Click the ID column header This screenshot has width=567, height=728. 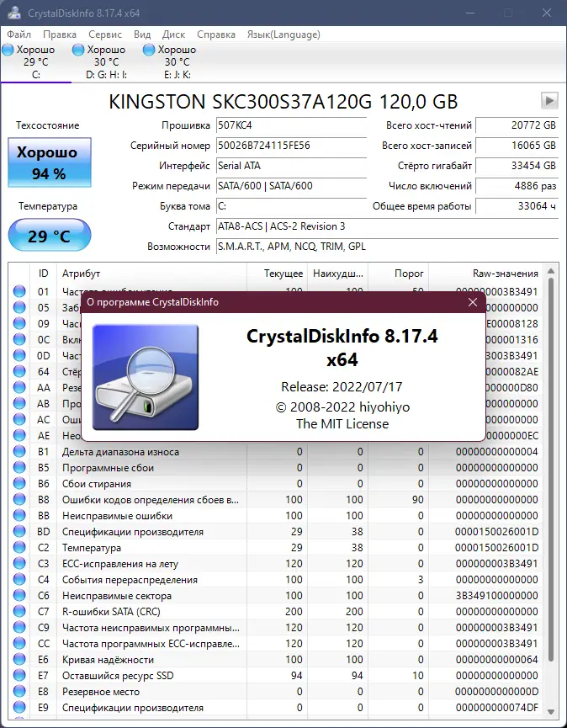[x=43, y=274]
